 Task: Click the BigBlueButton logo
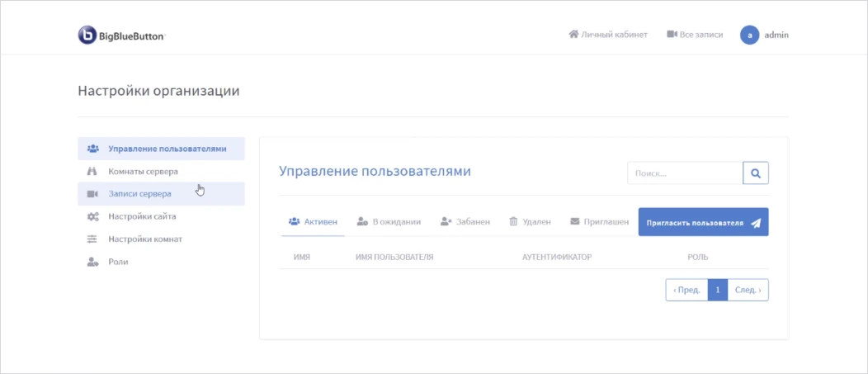122,35
